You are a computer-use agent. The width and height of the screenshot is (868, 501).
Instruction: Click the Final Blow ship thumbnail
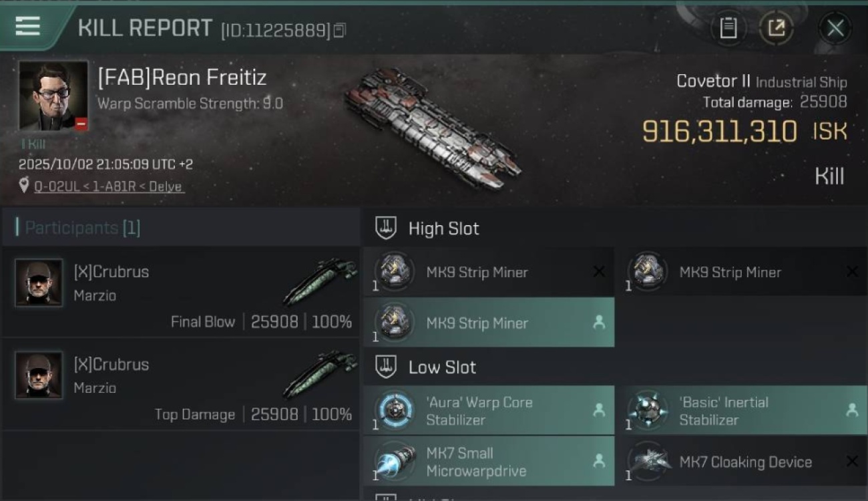pos(320,281)
